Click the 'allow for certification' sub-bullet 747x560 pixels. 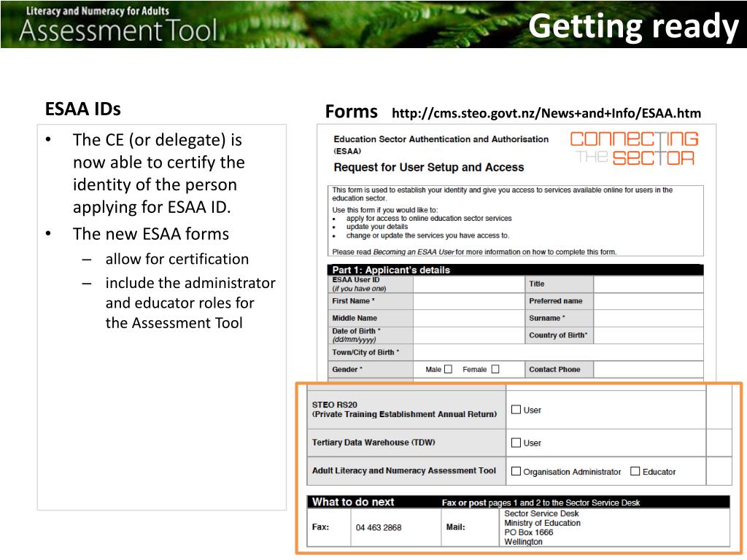pyautogui.click(x=177, y=259)
